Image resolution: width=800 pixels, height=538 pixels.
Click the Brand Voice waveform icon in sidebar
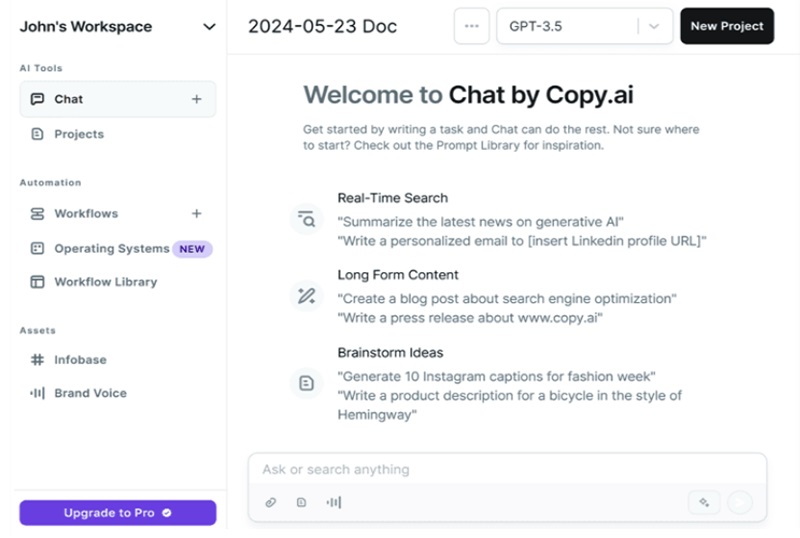37,393
